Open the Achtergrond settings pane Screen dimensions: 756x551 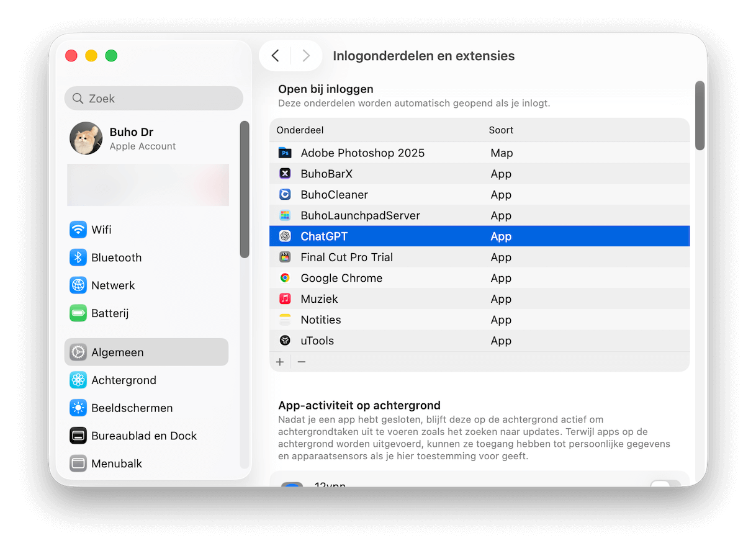coord(146,380)
